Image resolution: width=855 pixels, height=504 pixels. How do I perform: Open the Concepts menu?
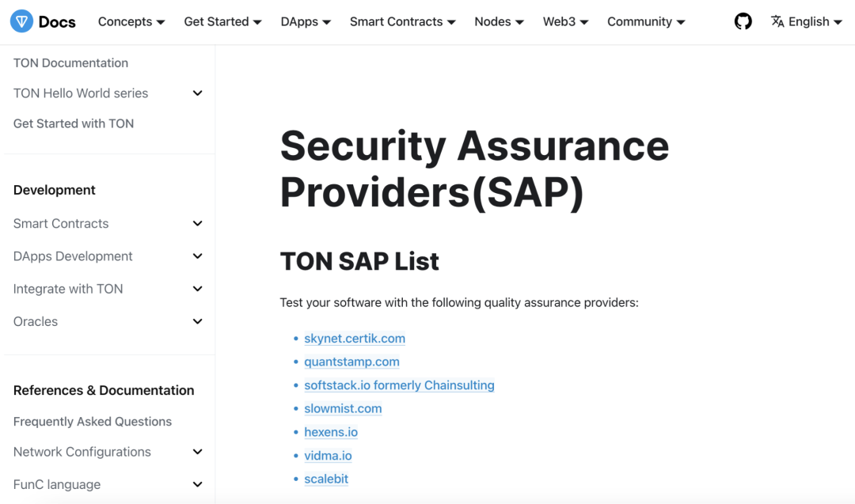pyautogui.click(x=131, y=21)
